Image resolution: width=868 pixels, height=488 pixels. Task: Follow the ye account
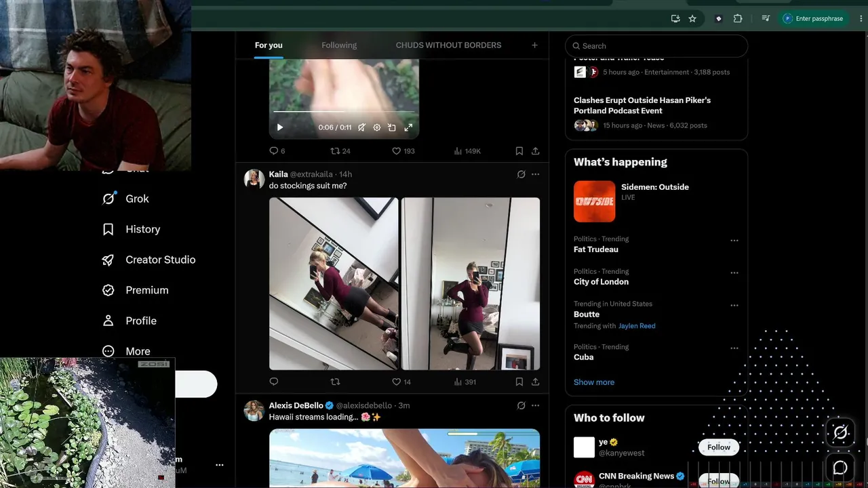click(719, 447)
